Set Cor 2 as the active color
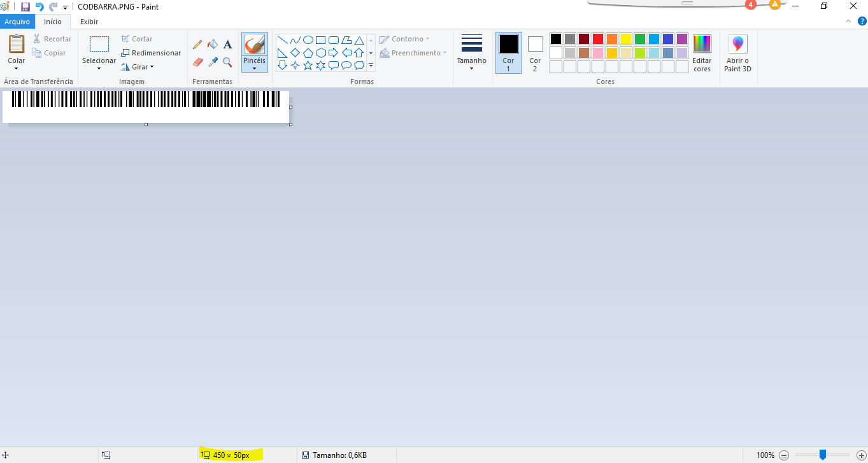Viewport: 868px width, 463px height. (535, 53)
